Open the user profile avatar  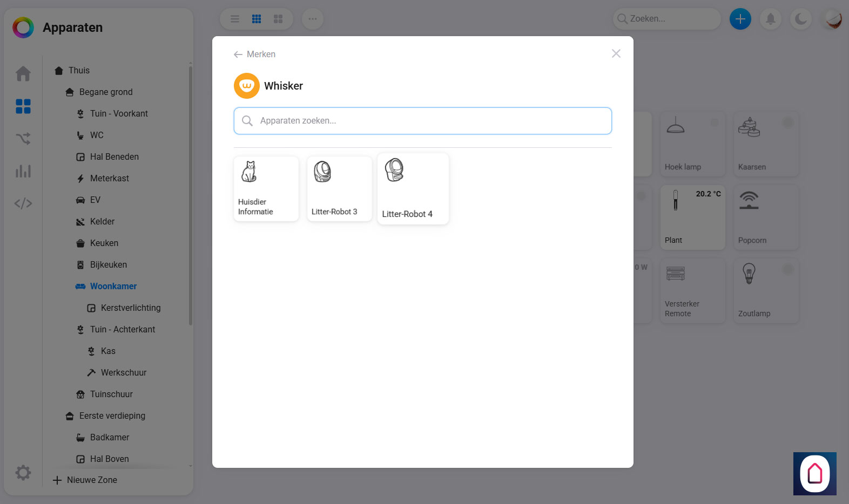(x=833, y=19)
